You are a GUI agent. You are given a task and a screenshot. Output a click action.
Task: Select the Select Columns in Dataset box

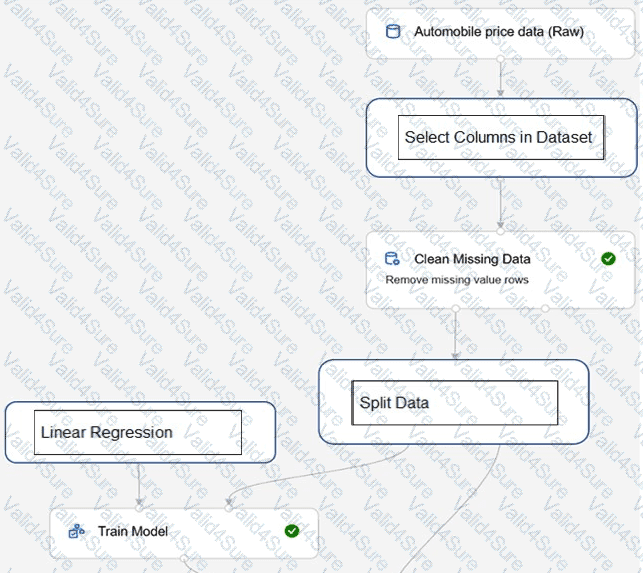500,137
